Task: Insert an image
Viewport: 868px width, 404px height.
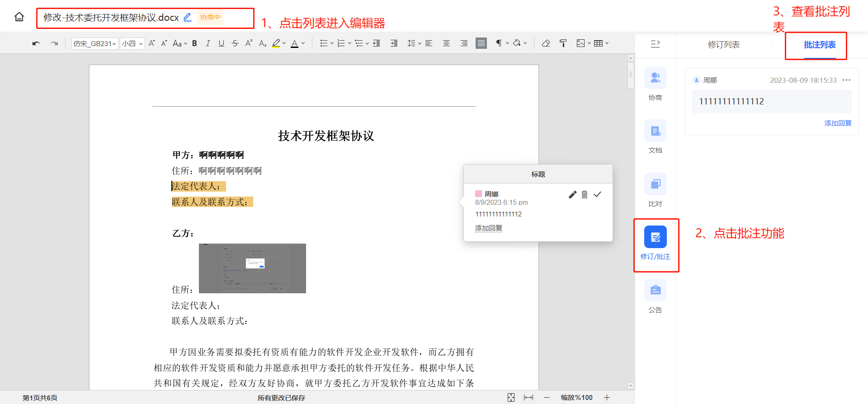Action: (580, 43)
